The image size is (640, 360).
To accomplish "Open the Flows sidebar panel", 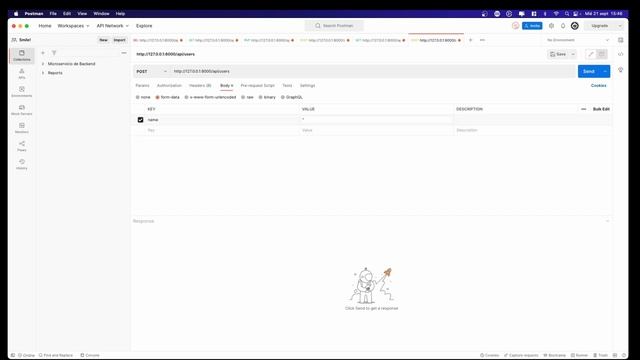I will (22, 146).
